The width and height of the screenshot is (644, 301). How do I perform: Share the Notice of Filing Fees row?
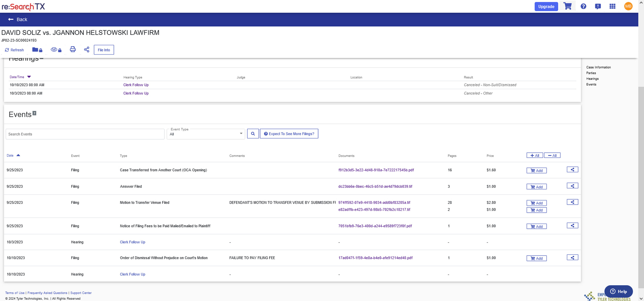pyautogui.click(x=573, y=226)
